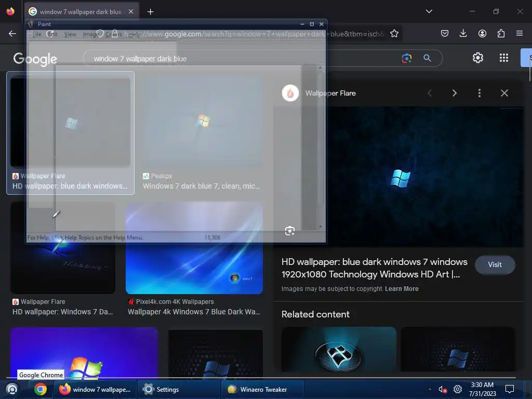This screenshot has width=532, height=399.
Task: Click muted volume tray icon
Action: point(443,390)
